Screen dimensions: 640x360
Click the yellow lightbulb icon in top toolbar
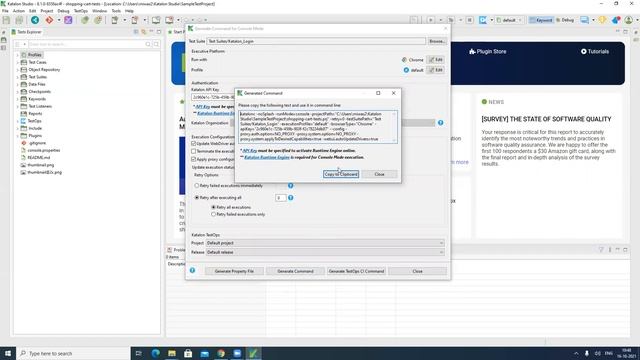point(602,20)
